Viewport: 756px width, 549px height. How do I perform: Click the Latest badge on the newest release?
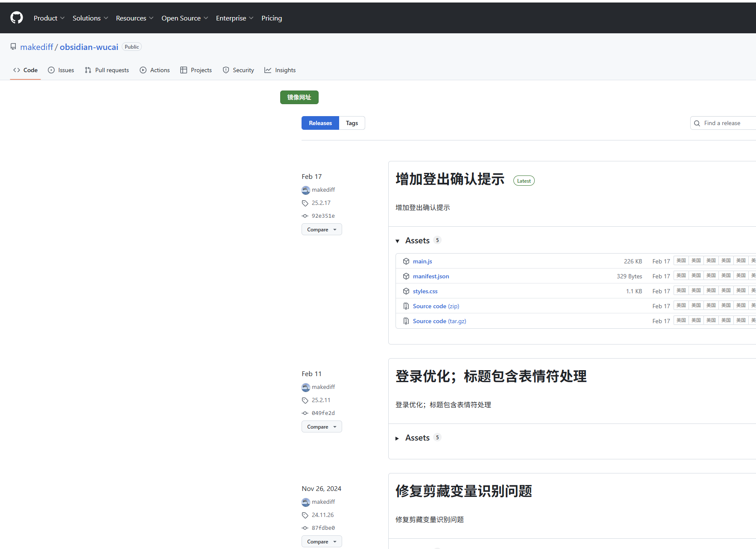(524, 181)
